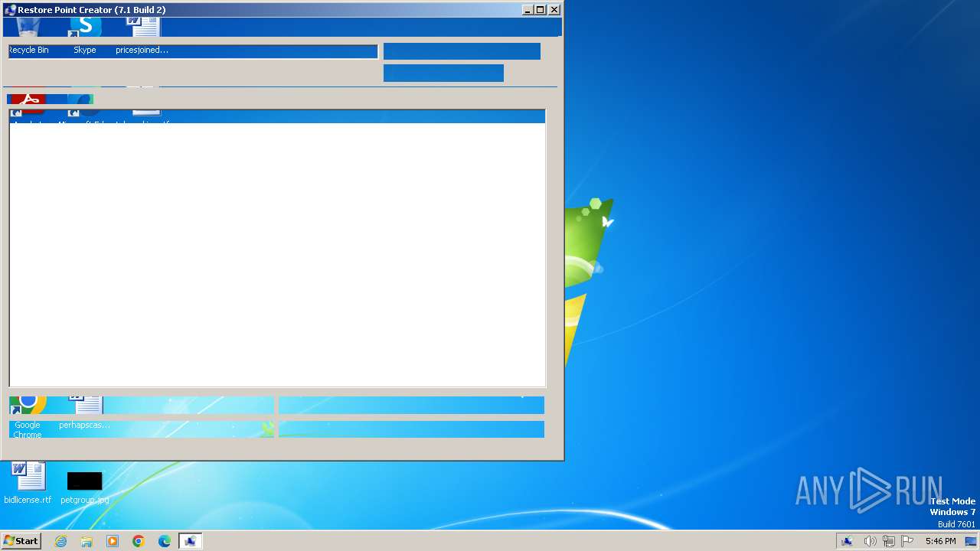Open Windows Explorer from the taskbar
980x551 pixels.
[x=87, y=541]
